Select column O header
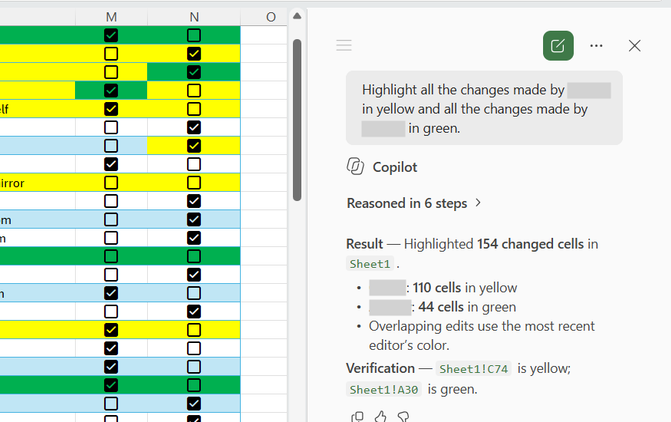671x422 pixels. (270, 17)
